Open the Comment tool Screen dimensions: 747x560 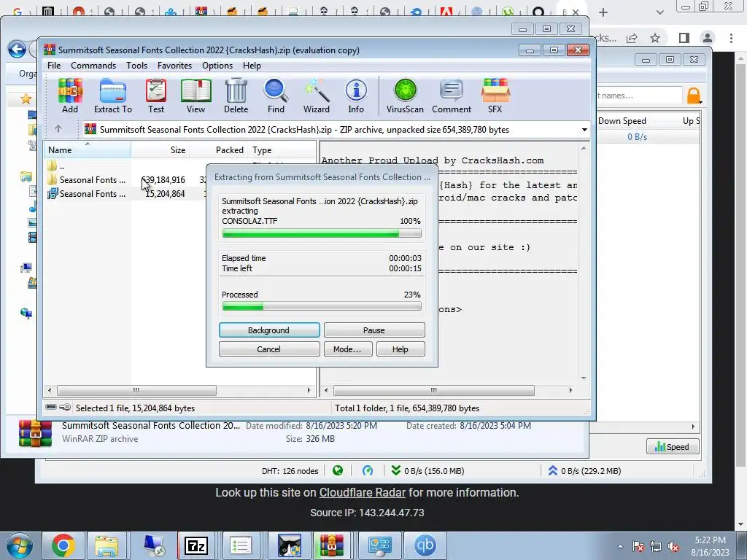tap(452, 96)
